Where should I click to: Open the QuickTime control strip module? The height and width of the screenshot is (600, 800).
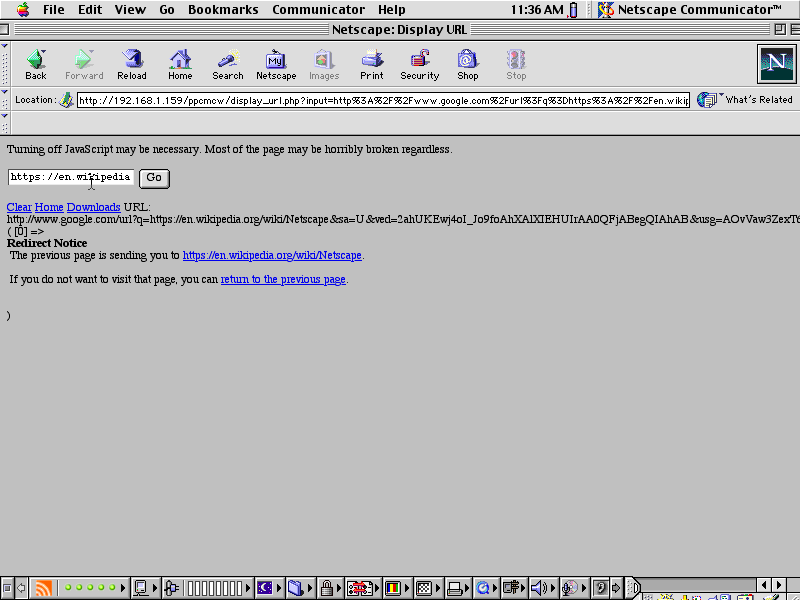pos(486,588)
